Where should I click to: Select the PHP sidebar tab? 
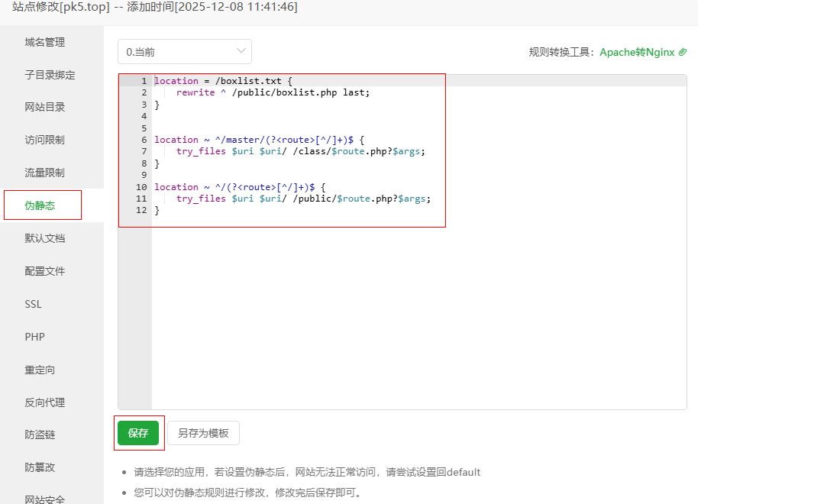pyautogui.click(x=35, y=337)
